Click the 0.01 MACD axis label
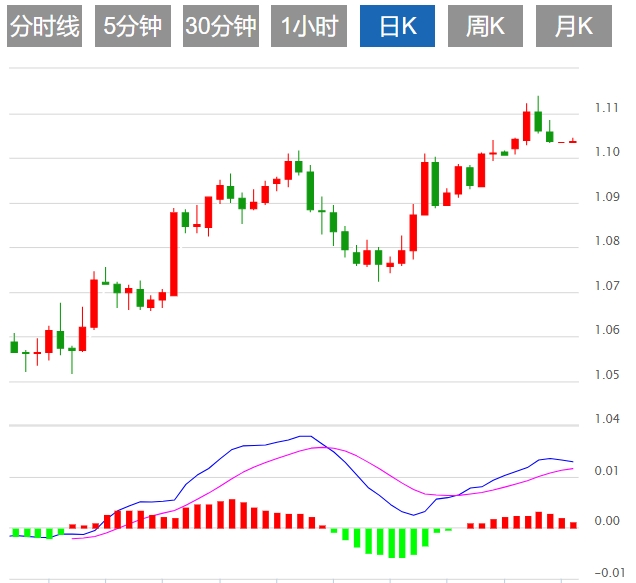Screen dimensions: 636x583 [607, 470]
